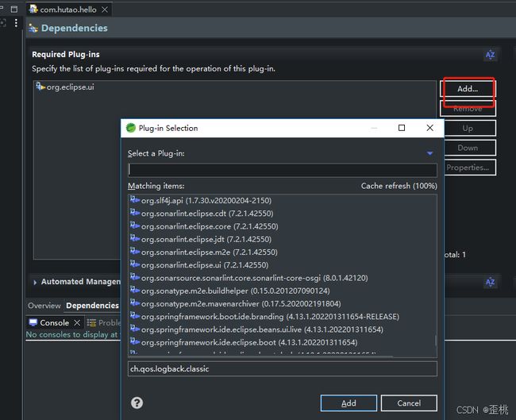Screen dimensions: 516x420
Task: Select org.sonarlint.eclipse.jdt entry
Action: coord(283,239)
